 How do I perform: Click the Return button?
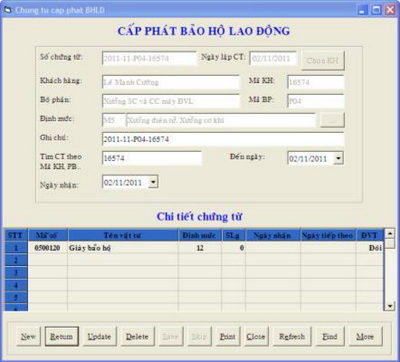(x=62, y=336)
